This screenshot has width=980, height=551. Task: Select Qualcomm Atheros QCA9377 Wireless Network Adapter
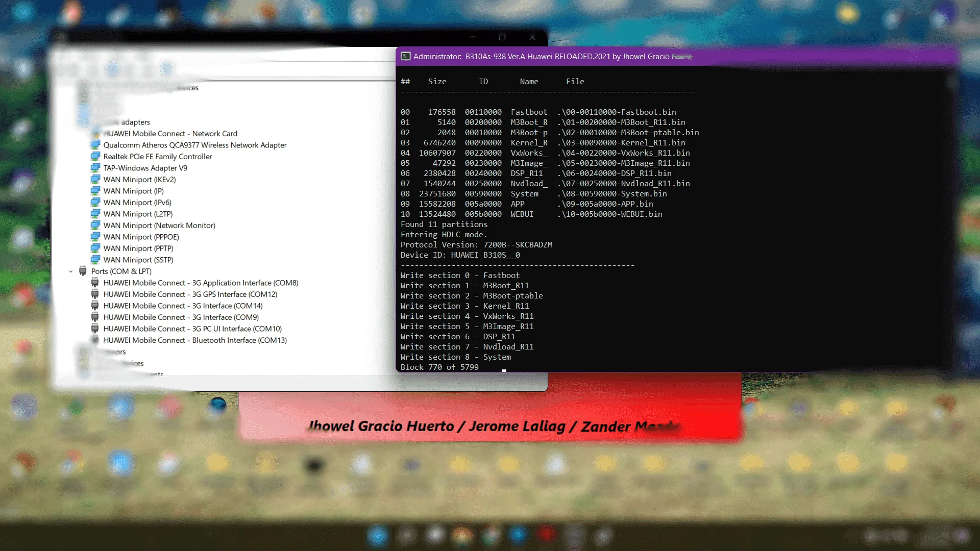(x=195, y=145)
